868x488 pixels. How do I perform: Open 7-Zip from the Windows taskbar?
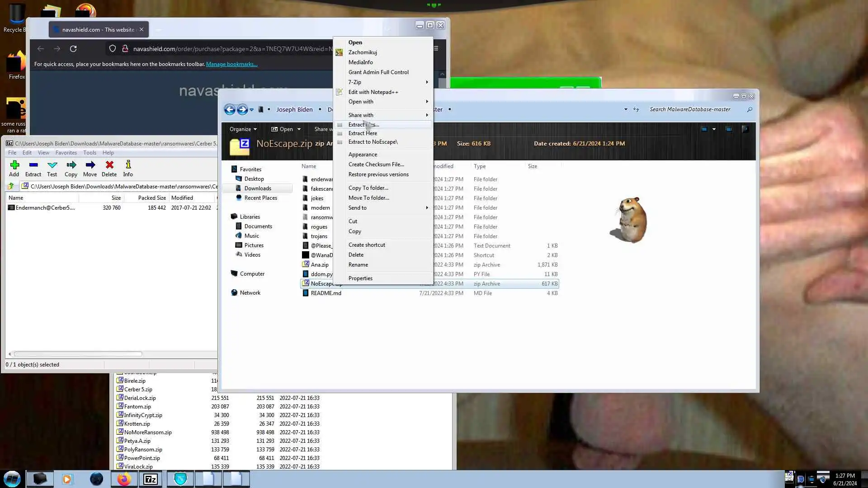click(x=150, y=479)
